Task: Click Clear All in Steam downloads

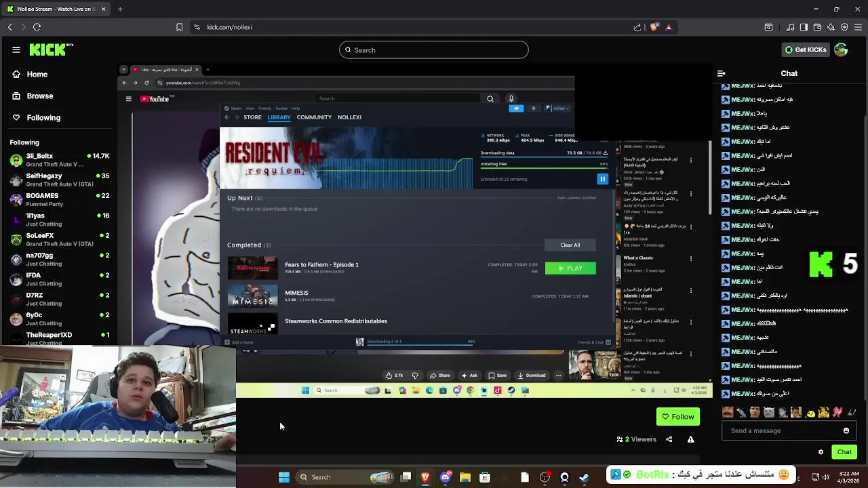Action: coord(570,245)
